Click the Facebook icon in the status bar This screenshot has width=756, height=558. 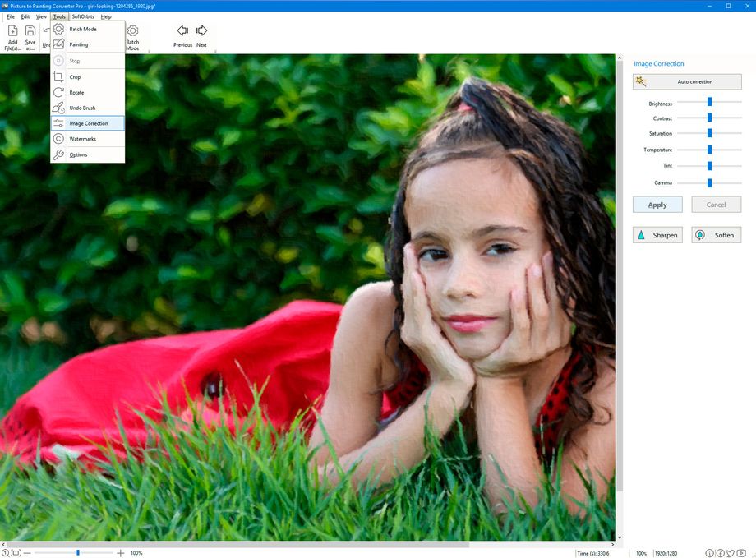click(x=721, y=553)
